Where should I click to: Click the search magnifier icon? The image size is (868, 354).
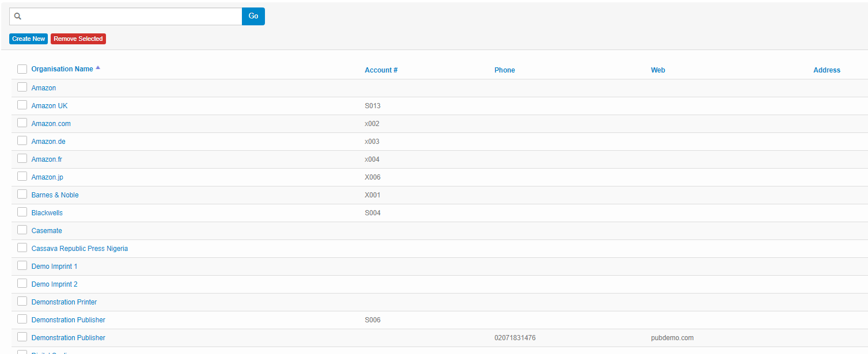(x=18, y=17)
